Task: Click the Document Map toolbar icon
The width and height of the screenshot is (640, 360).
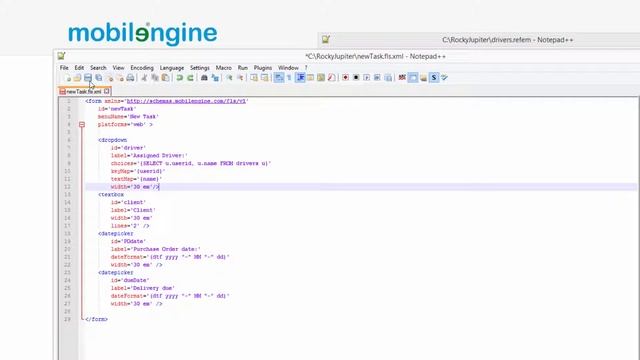Action: (x=321, y=78)
